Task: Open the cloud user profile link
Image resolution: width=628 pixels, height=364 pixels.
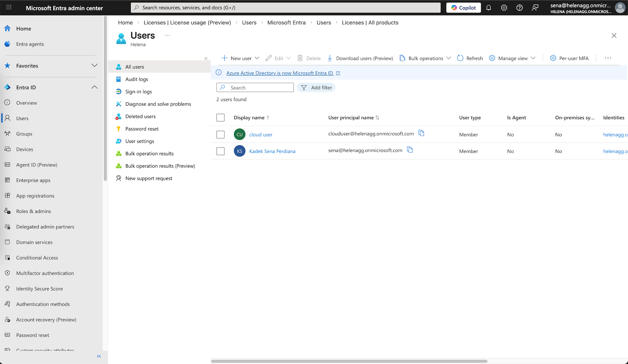Action: [x=261, y=134]
